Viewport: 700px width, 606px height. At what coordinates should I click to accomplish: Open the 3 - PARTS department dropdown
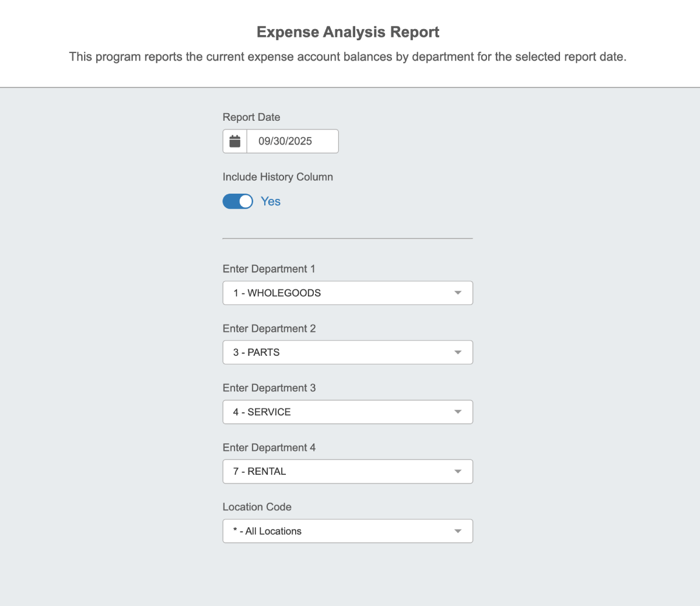[x=338, y=352]
